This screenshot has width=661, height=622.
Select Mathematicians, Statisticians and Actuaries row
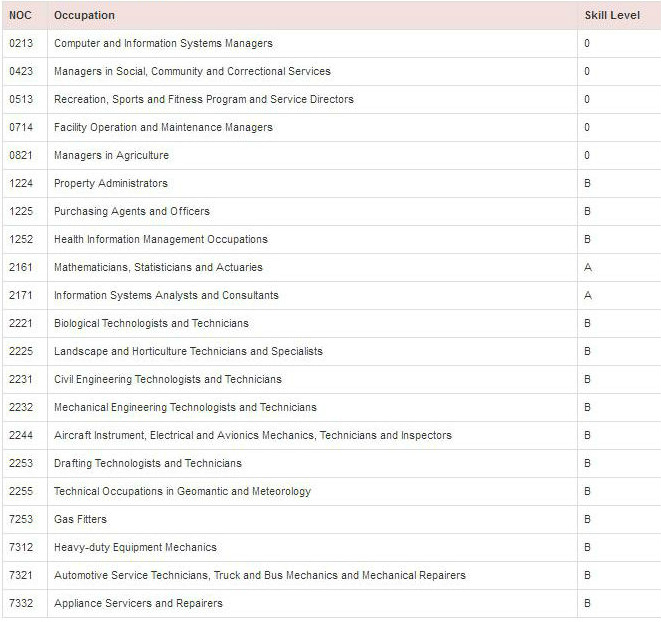158,267
